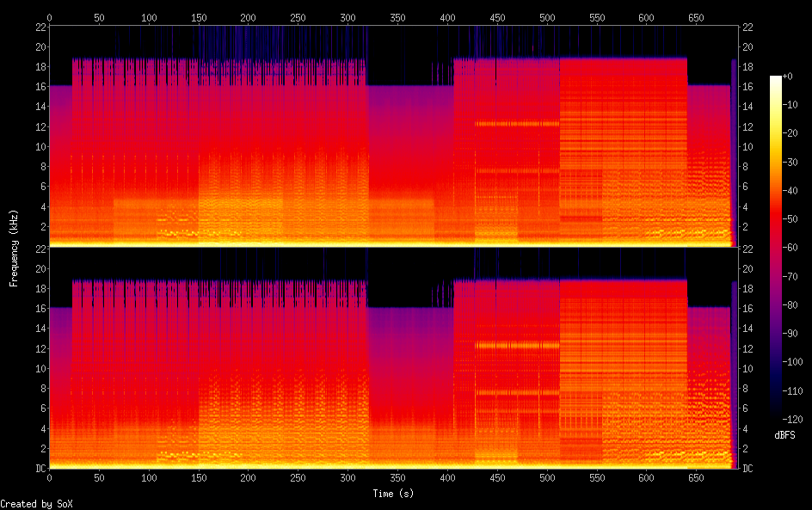Viewport: 812px width, 510px height.
Task: Click the "0" tick label on the bottom time axis
Action: (49, 478)
